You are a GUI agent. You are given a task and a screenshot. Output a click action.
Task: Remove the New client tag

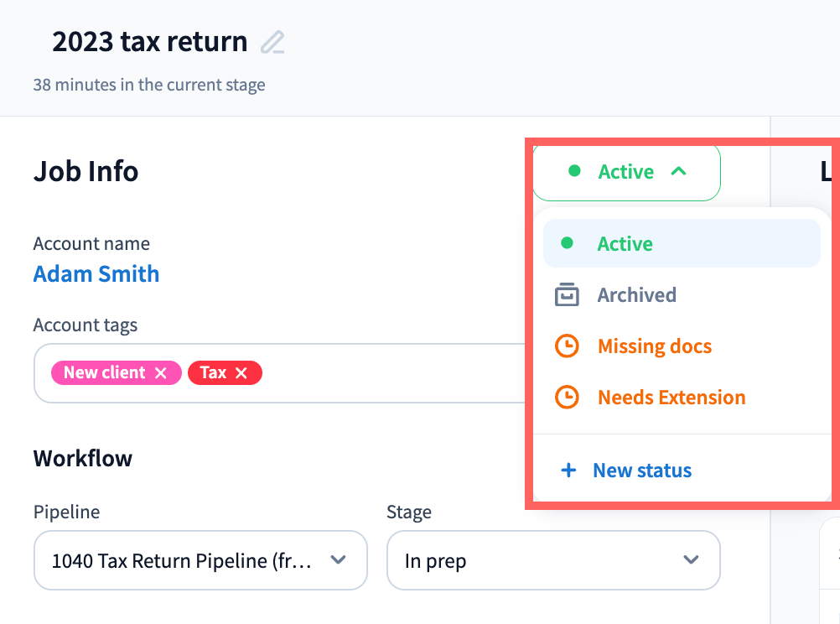[161, 373]
